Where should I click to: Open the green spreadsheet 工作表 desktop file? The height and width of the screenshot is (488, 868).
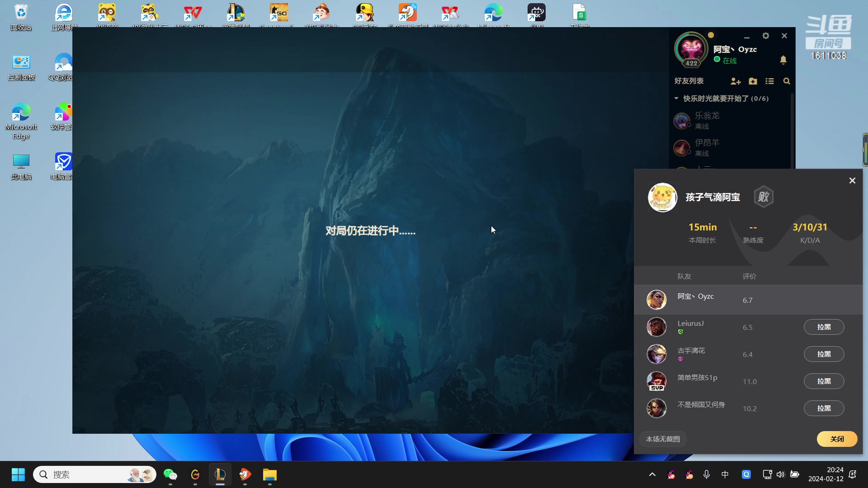(580, 15)
